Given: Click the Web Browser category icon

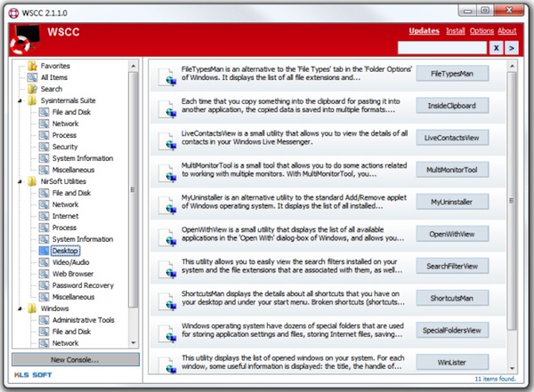Looking at the screenshot, I should 44,274.
